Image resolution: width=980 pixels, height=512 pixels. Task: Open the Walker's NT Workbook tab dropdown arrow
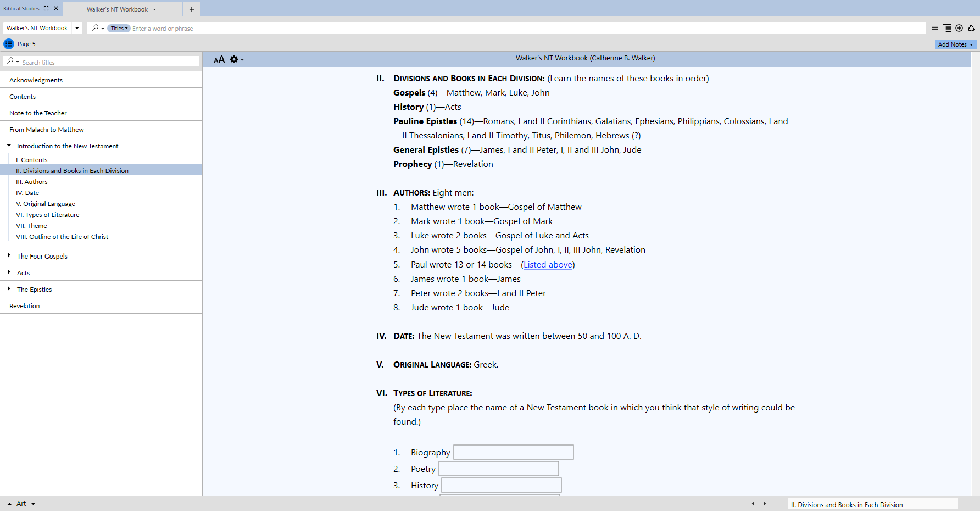(154, 9)
